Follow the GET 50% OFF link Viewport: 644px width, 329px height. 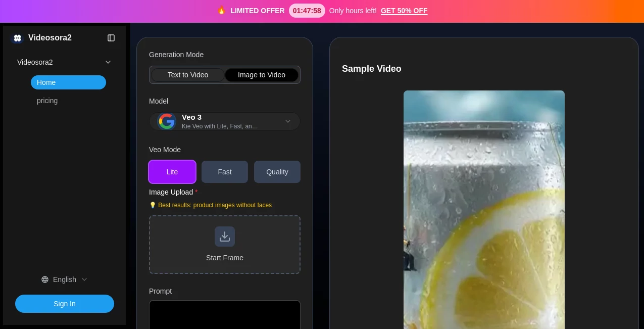pos(404,11)
